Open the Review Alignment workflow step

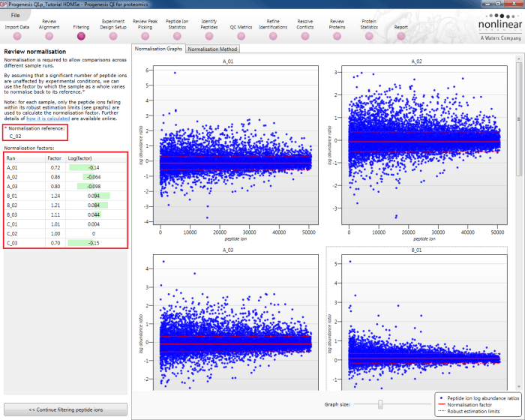(x=49, y=29)
